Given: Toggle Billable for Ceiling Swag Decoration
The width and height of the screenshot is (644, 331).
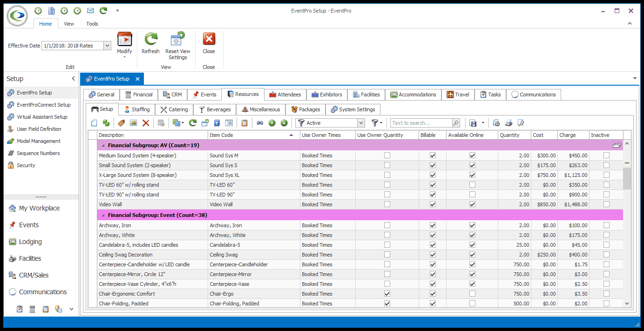Looking at the screenshot, I should [433, 255].
